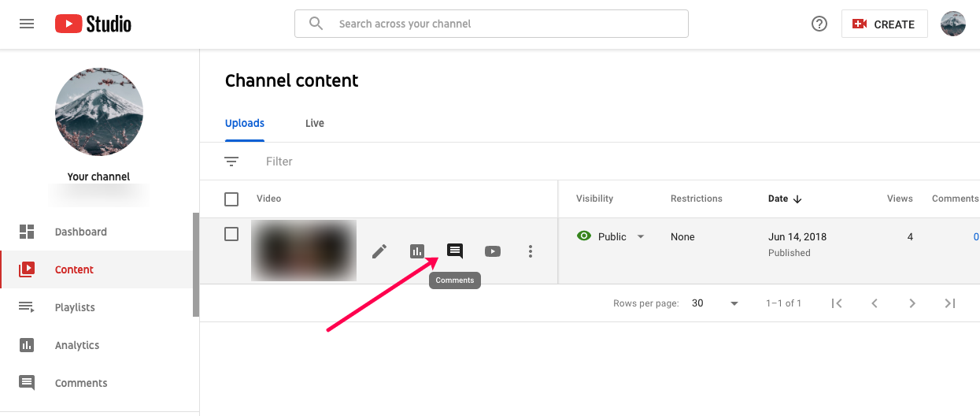Go to previous page chevron
The height and width of the screenshot is (416, 980).
pos(875,303)
